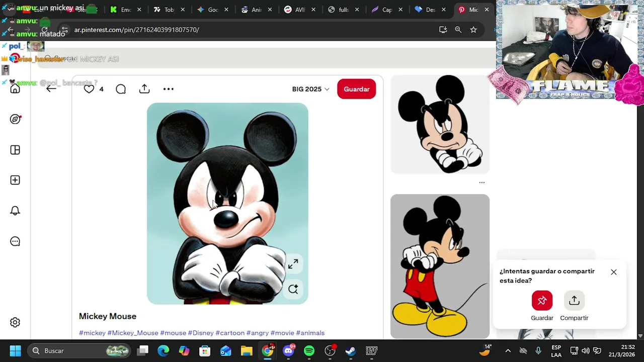Click Guardar pin icon in popup
This screenshot has width=644, height=362.
click(x=542, y=301)
